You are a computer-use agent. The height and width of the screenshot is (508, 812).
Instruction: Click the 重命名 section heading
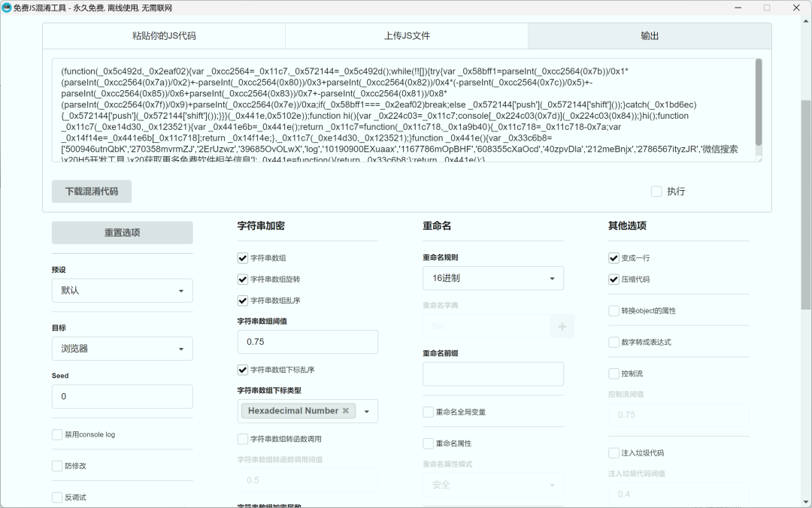pyautogui.click(x=437, y=225)
